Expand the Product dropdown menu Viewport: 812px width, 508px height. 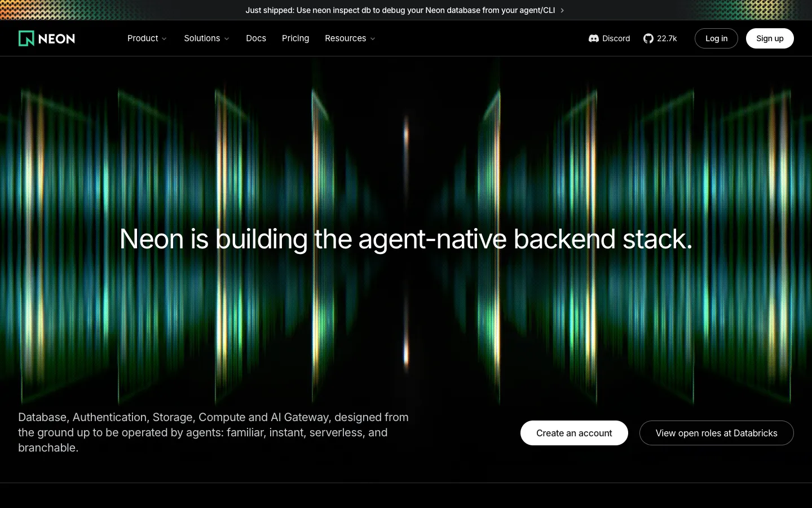coord(147,38)
